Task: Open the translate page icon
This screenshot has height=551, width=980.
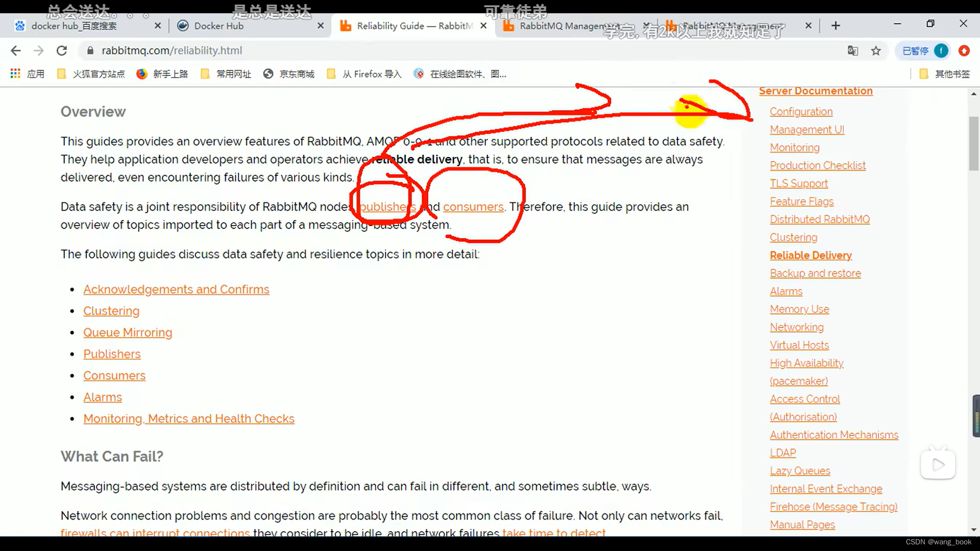Action: pos(853,51)
